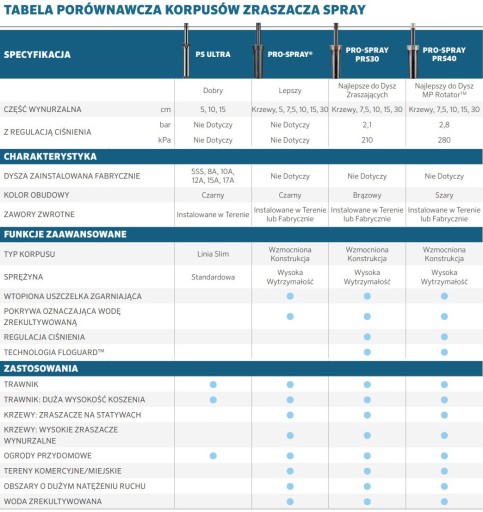The image size is (483, 512).
Task: Click the 'TYP KORPUSU' row label
Action: pyautogui.click(x=29, y=254)
